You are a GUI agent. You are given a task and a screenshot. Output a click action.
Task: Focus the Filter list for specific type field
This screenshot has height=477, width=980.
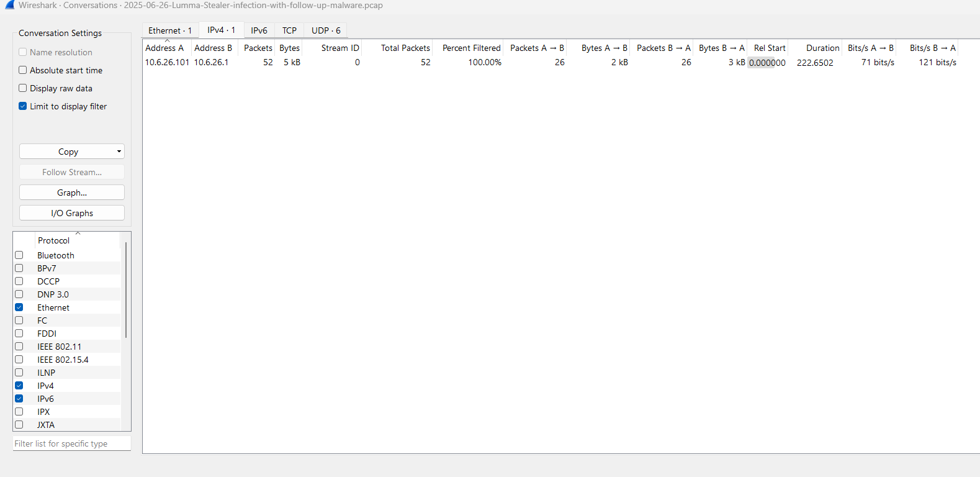[x=72, y=443]
